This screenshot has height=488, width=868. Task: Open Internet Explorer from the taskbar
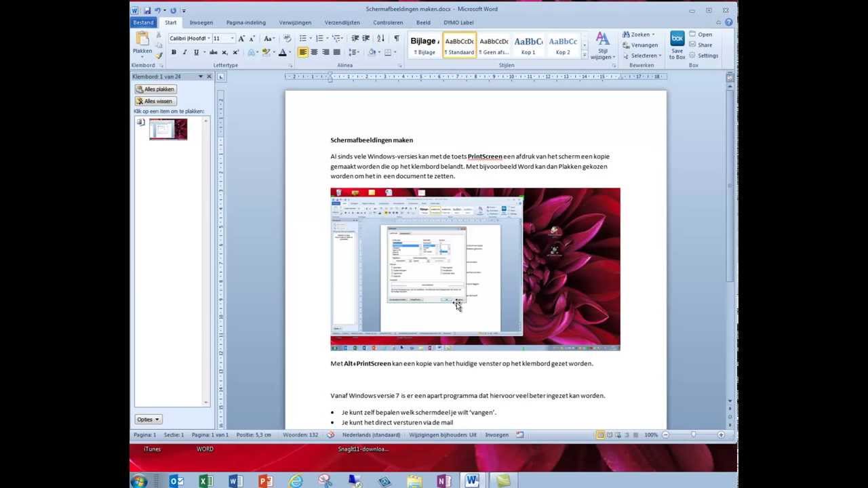point(296,481)
